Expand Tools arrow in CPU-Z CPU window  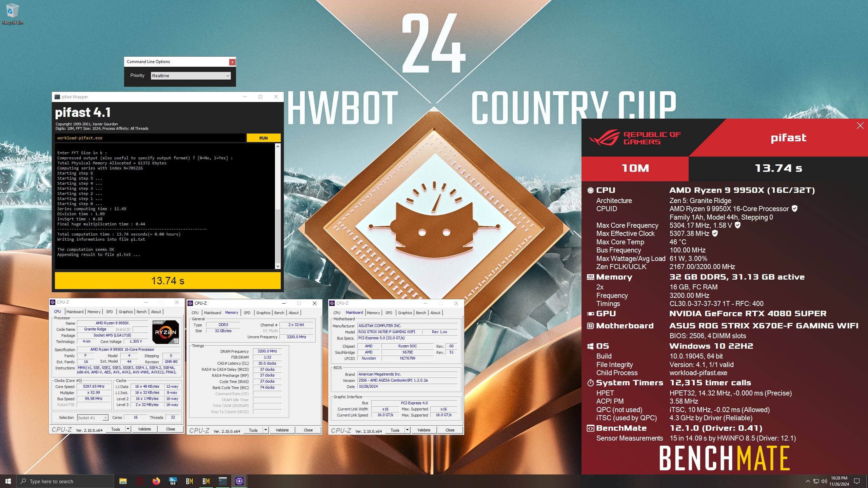pyautogui.click(x=128, y=429)
